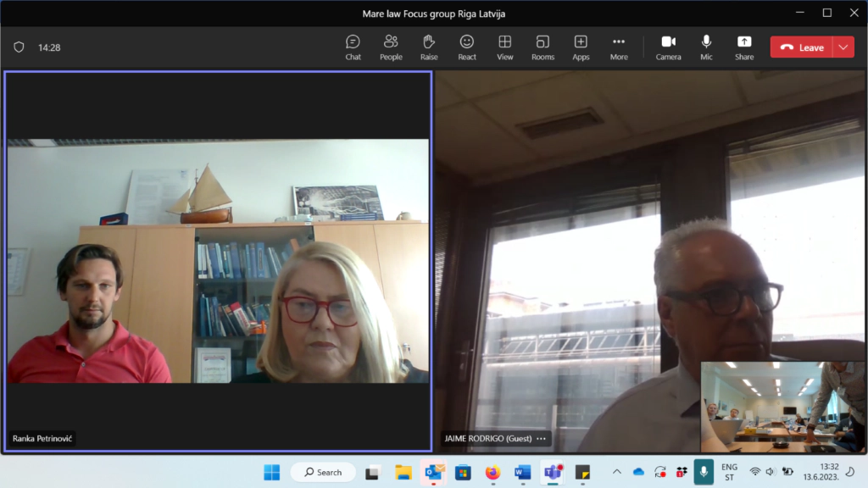Screen dimensions: 868x488
Task: Toggle the Mic mute state
Action: pos(706,47)
